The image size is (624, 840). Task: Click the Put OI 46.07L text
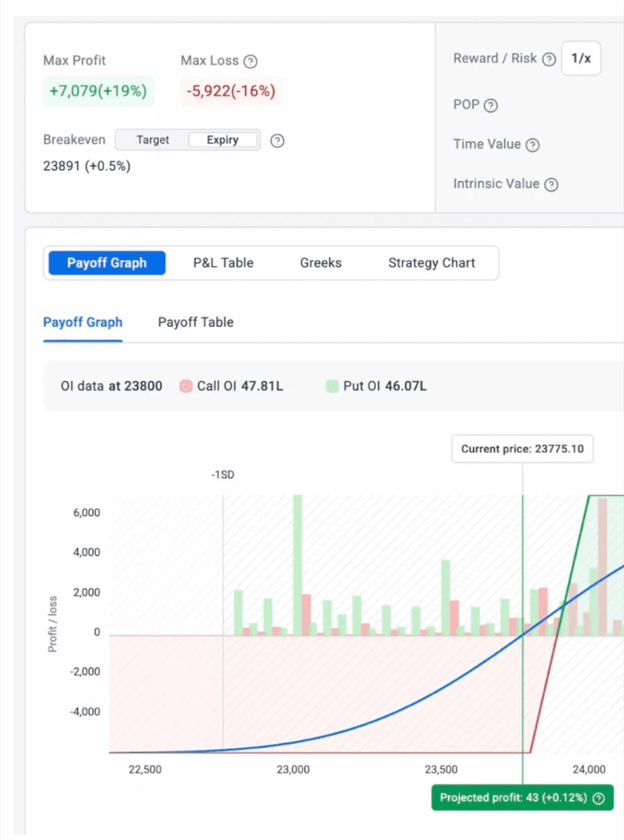(x=385, y=386)
